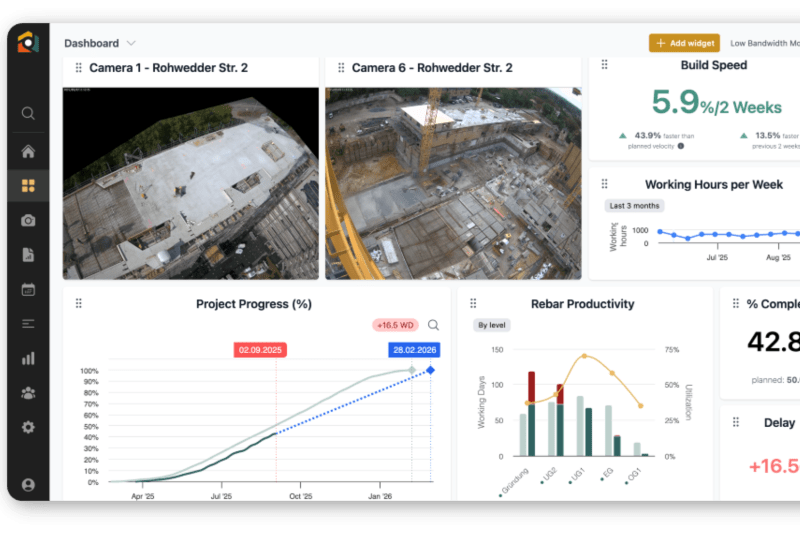Click the Add widget button
The width and height of the screenshot is (800, 533).
pyautogui.click(x=684, y=43)
